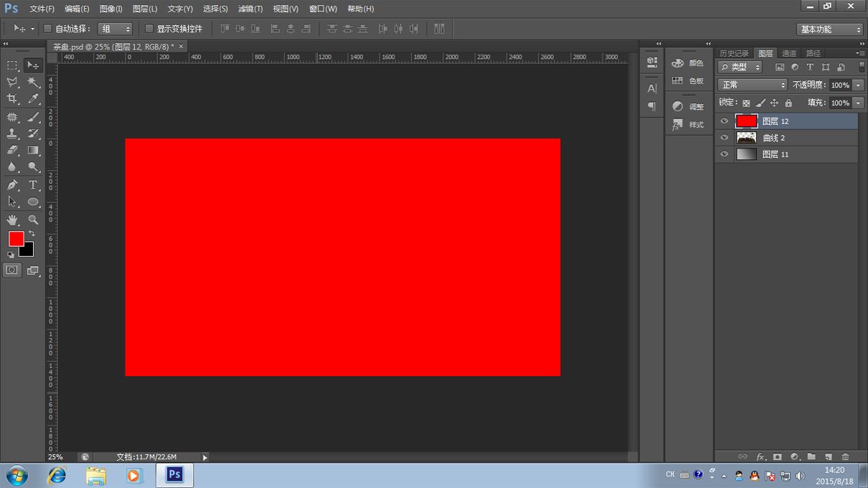The width and height of the screenshot is (868, 488).
Task: Select the Eyedropper tool
Action: 33,99
